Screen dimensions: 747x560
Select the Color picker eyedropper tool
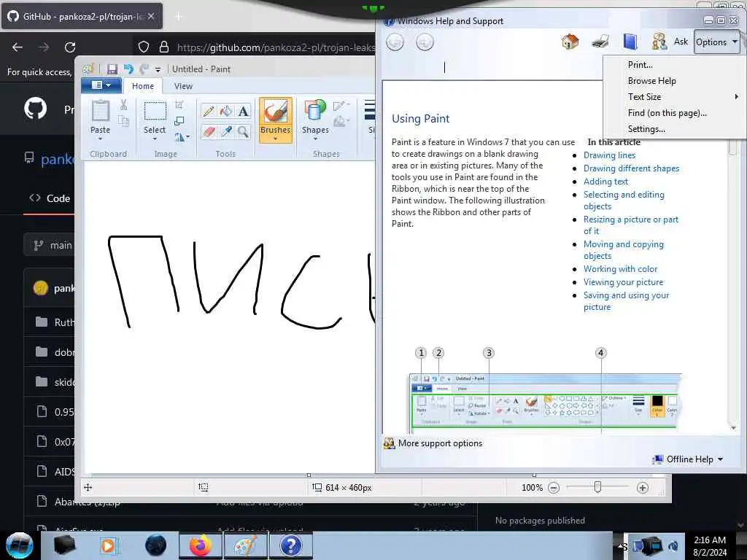(x=226, y=131)
